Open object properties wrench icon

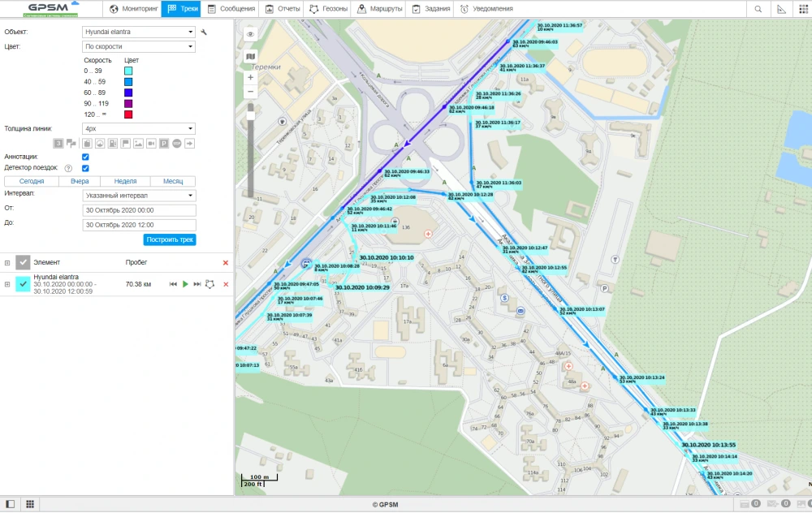click(204, 32)
